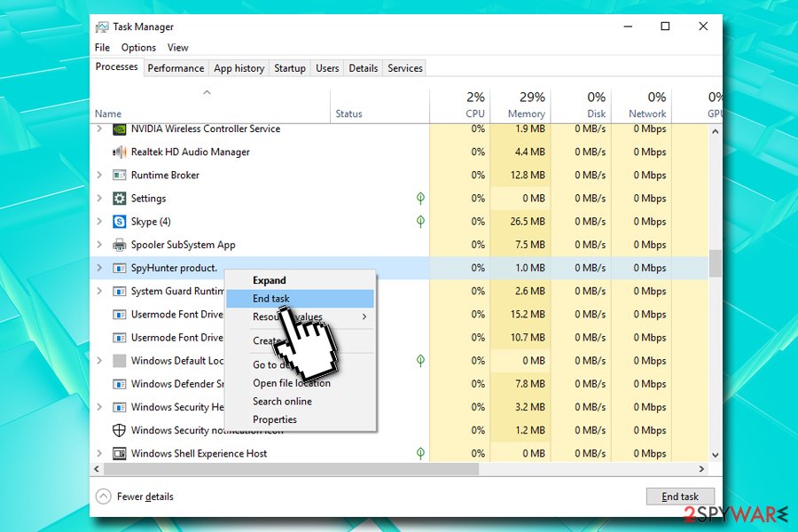The width and height of the screenshot is (798, 532).
Task: Sort by the CPU column header
Action: [x=460, y=106]
